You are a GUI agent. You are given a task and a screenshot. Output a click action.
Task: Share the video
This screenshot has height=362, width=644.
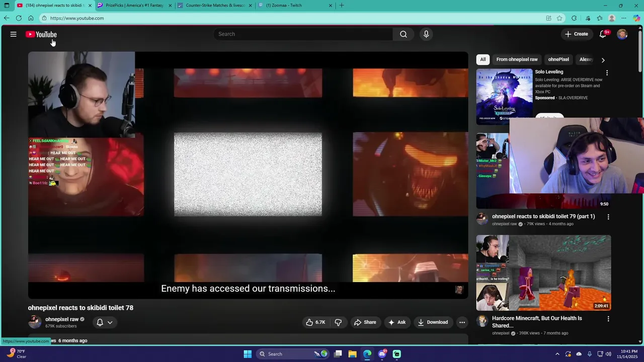(365, 322)
